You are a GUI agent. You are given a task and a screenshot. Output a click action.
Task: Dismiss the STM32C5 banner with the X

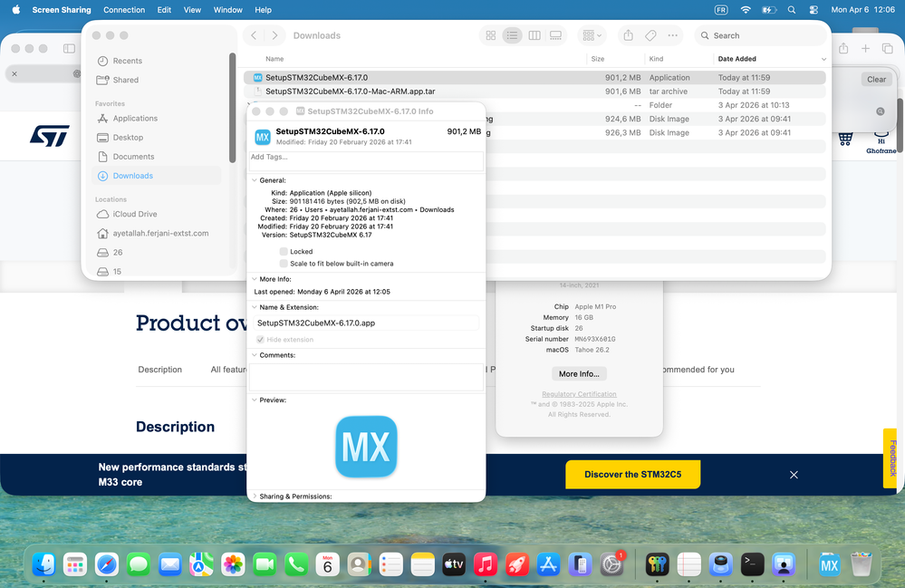[x=794, y=475]
